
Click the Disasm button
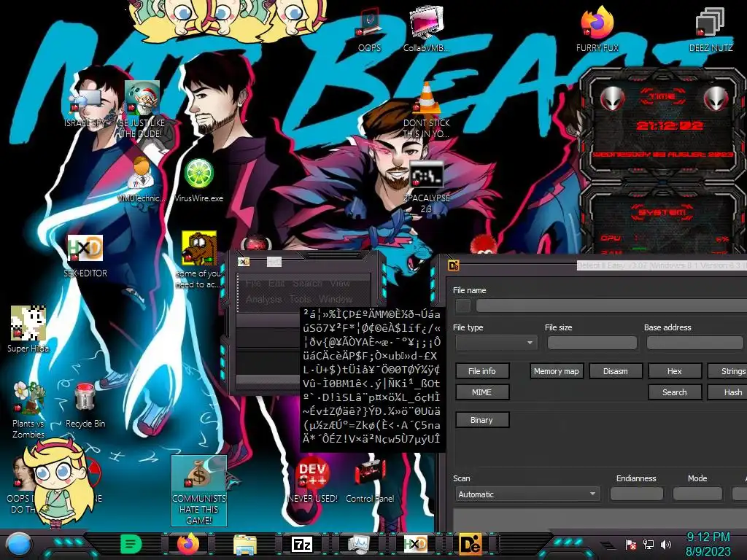coord(616,371)
